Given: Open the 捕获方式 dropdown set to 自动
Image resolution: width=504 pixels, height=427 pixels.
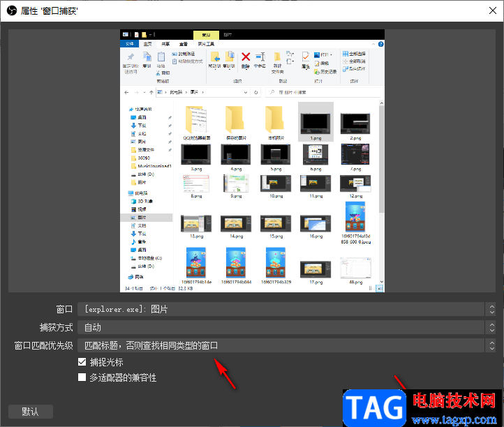Looking at the screenshot, I should [x=286, y=327].
